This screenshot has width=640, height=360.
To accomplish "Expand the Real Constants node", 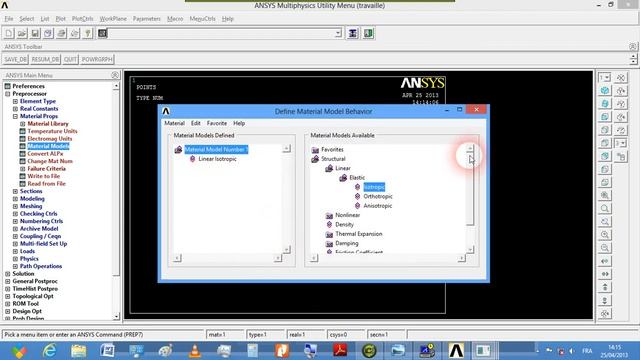I will click(15, 109).
